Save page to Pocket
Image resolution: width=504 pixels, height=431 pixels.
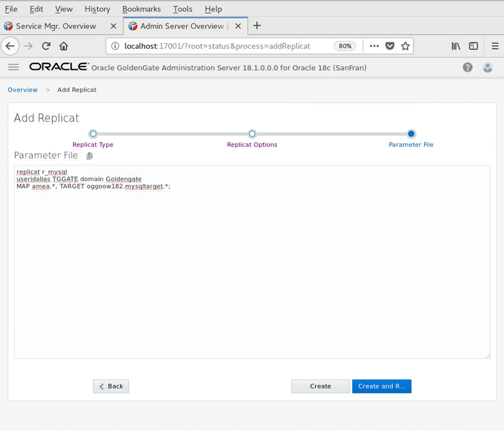coord(390,46)
